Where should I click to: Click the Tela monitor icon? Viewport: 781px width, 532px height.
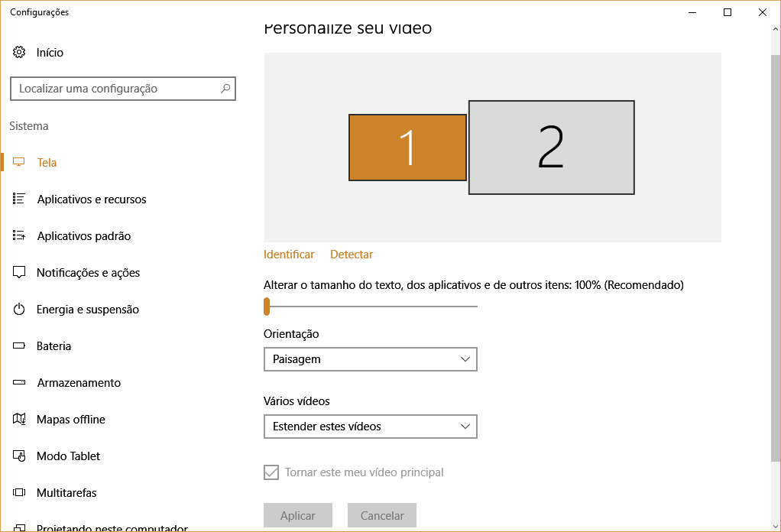pos(19,162)
